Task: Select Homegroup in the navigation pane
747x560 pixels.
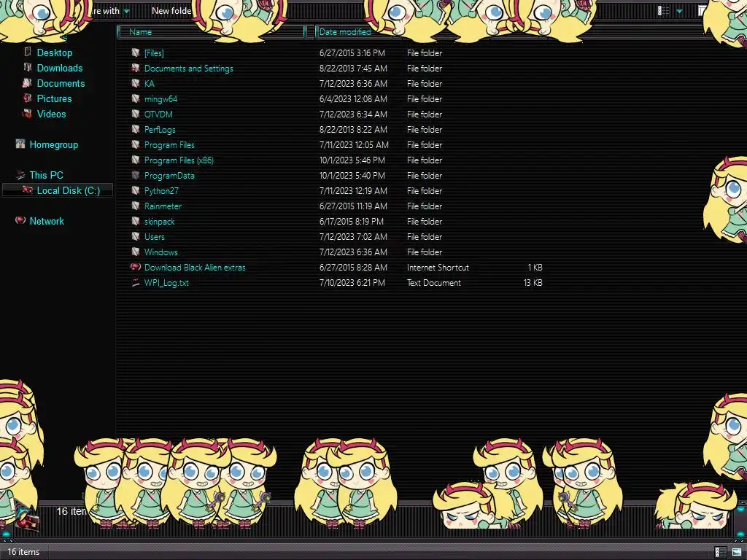Action: 54,144
